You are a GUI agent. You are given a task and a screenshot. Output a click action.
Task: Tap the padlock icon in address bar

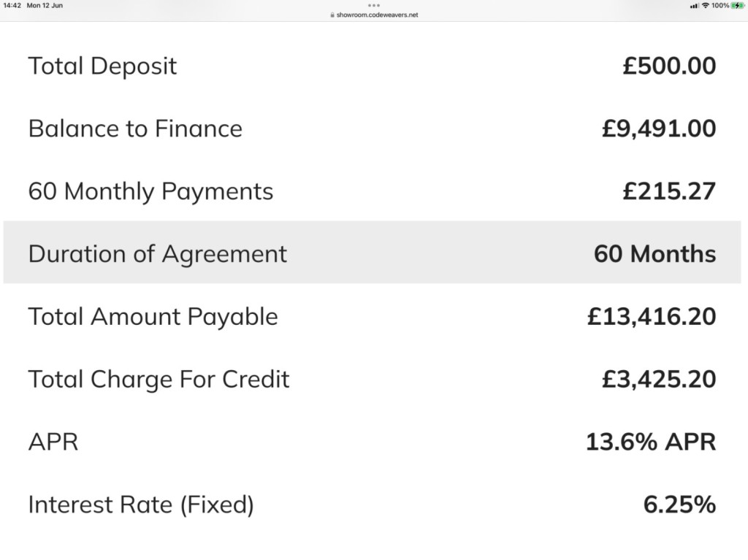[x=332, y=15]
